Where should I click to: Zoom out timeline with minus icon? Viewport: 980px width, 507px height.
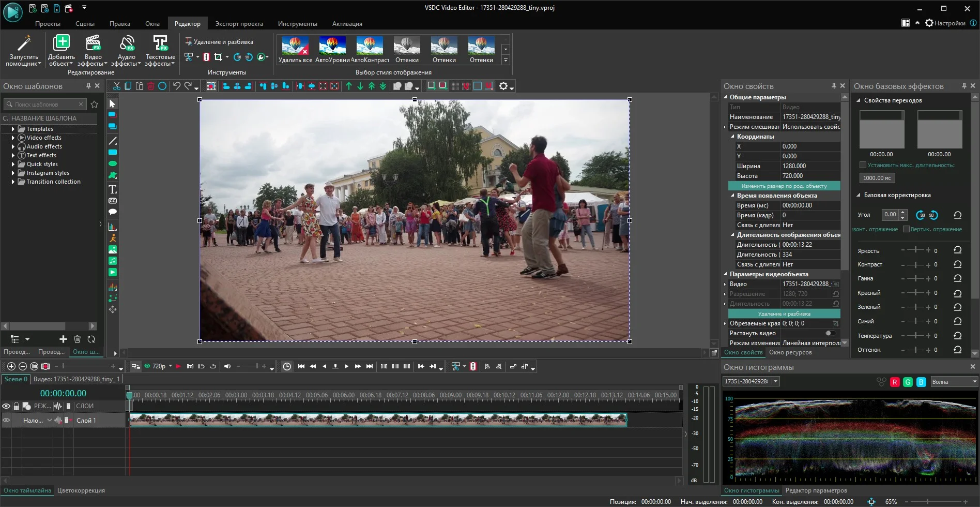(x=23, y=366)
